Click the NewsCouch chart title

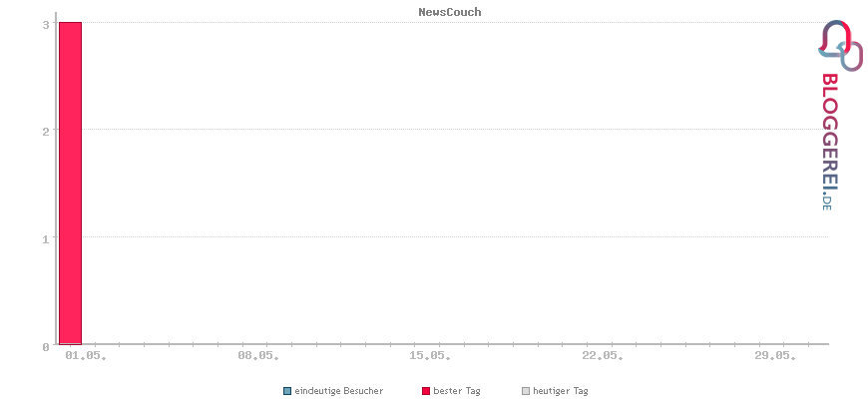pyautogui.click(x=450, y=12)
